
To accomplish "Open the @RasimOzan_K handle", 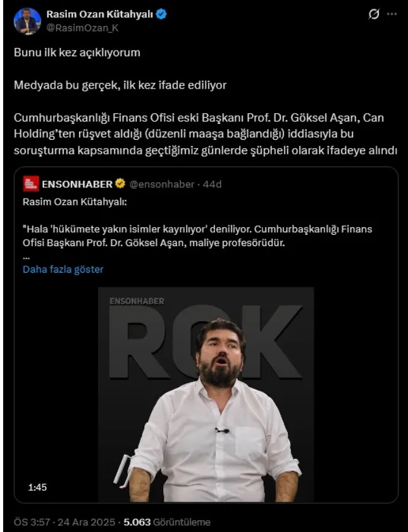I will click(x=82, y=28).
